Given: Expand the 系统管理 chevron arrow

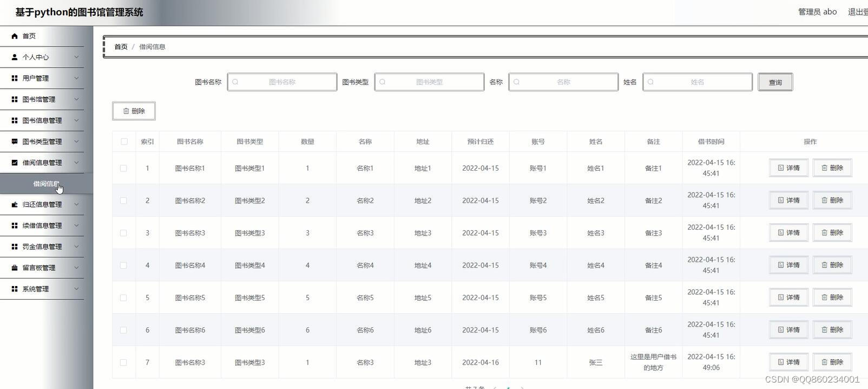Looking at the screenshot, I should (76, 289).
